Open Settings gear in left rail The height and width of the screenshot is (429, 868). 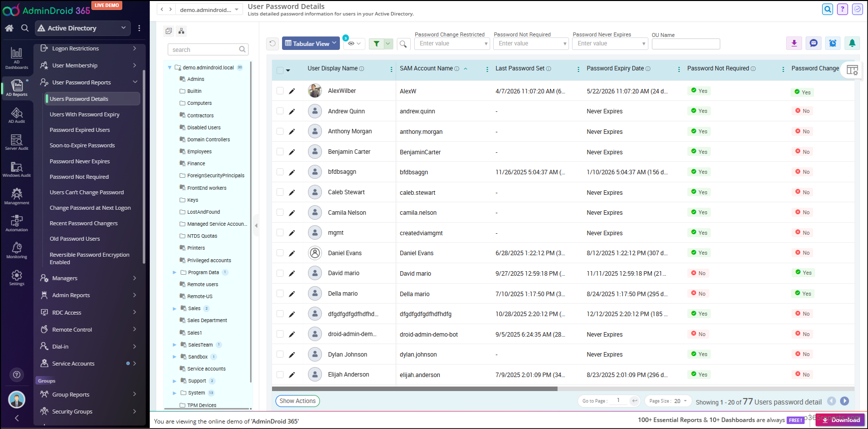pos(16,278)
